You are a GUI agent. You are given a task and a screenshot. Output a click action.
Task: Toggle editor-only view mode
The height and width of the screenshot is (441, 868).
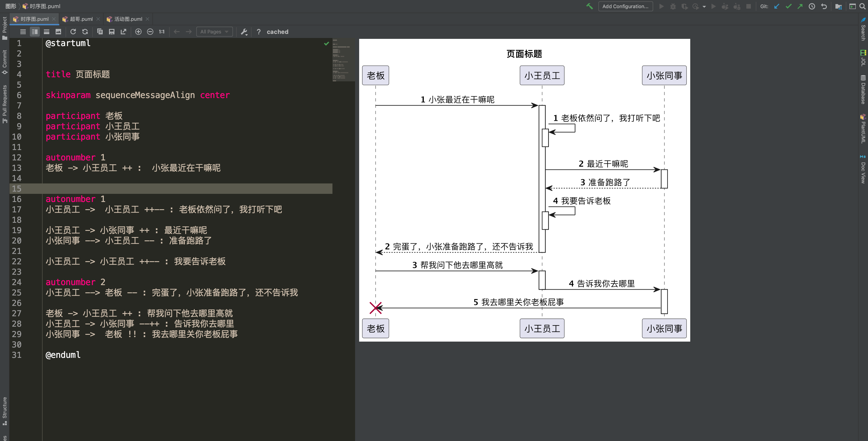click(23, 32)
